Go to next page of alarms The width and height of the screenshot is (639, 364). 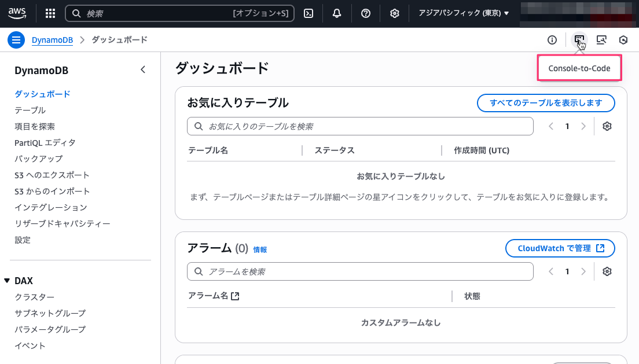[x=583, y=271]
